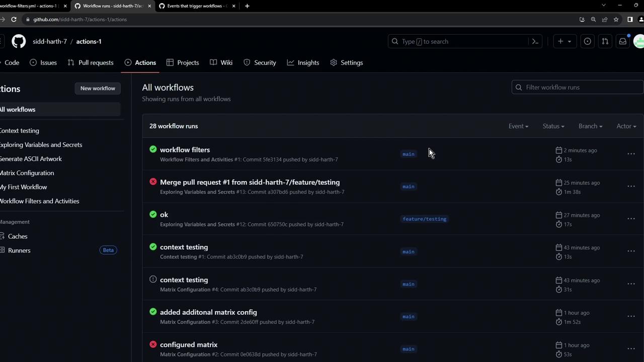Open browser tab search chevron
Viewport: 644px width, 362px height.
[x=603, y=5]
